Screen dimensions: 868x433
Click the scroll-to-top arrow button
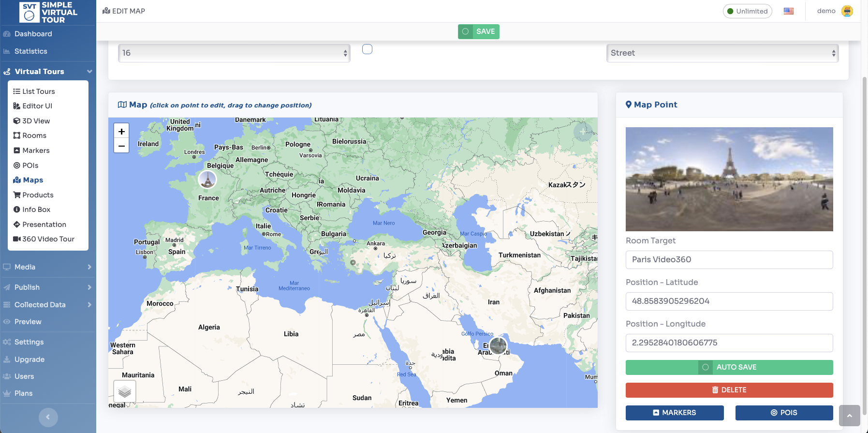pos(849,416)
